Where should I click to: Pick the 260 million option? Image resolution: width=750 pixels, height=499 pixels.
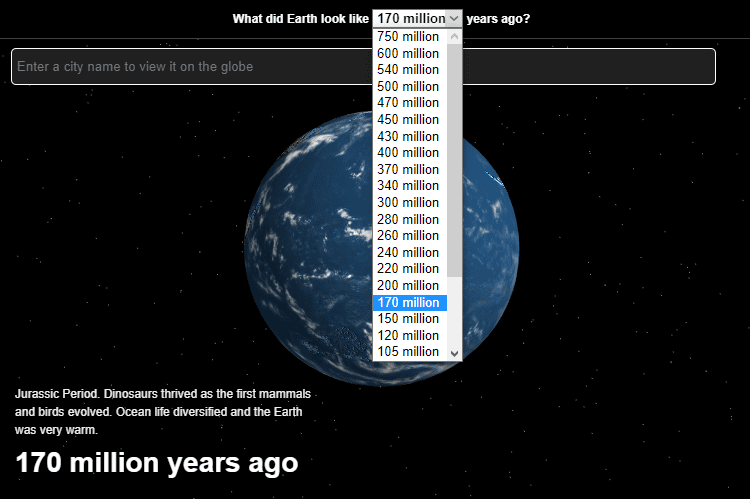pos(410,235)
